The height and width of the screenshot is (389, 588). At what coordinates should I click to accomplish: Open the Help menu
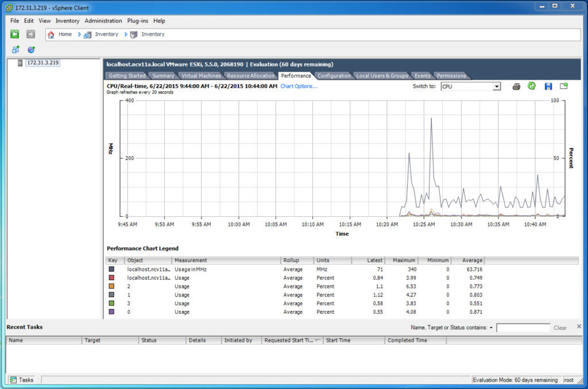pyautogui.click(x=159, y=21)
